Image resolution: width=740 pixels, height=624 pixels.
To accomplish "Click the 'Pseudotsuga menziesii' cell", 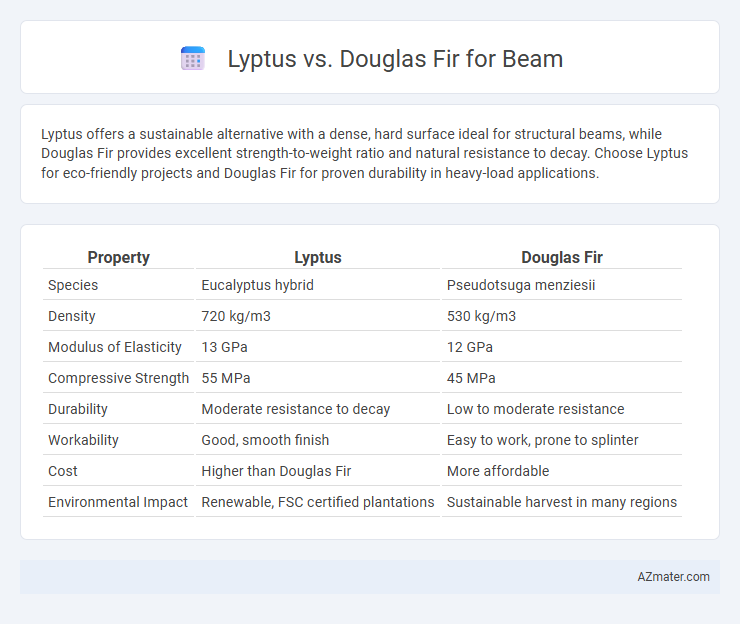I will pos(521,285).
